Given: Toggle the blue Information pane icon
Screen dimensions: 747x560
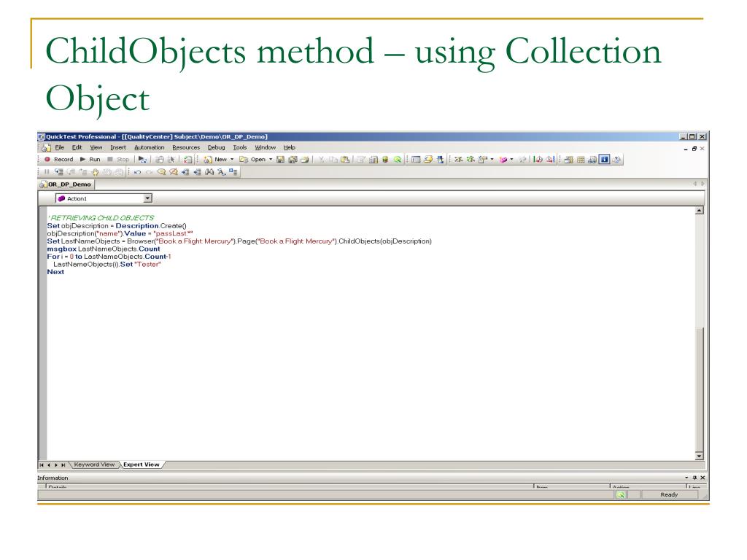Looking at the screenshot, I should point(605,159).
